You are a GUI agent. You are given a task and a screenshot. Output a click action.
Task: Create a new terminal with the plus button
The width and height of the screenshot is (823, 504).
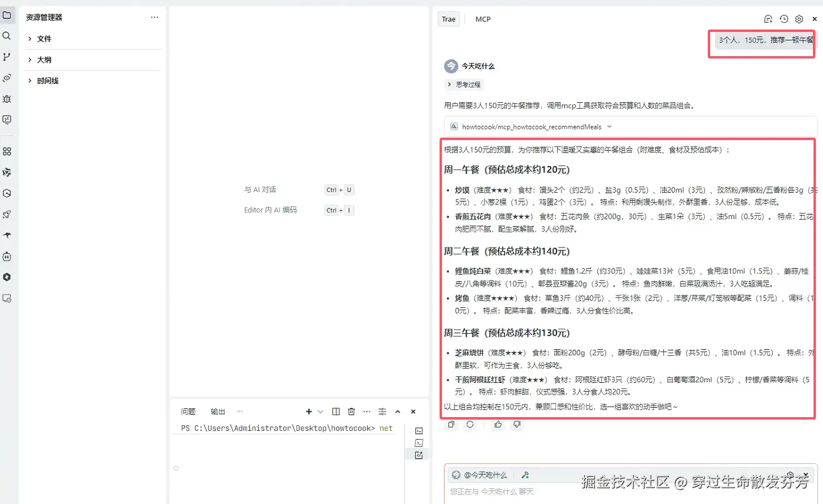[x=308, y=411]
